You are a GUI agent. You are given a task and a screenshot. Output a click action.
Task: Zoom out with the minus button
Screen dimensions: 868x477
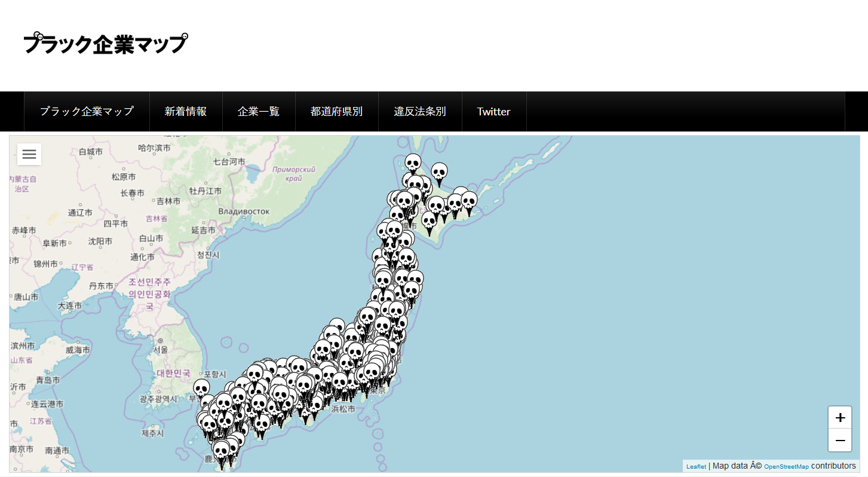pyautogui.click(x=840, y=441)
